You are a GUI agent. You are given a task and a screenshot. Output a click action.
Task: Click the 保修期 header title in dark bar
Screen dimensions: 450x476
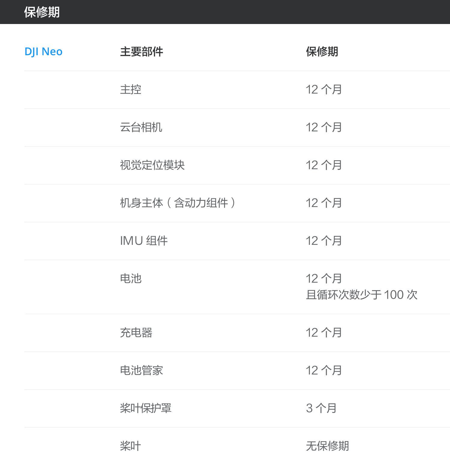point(42,12)
